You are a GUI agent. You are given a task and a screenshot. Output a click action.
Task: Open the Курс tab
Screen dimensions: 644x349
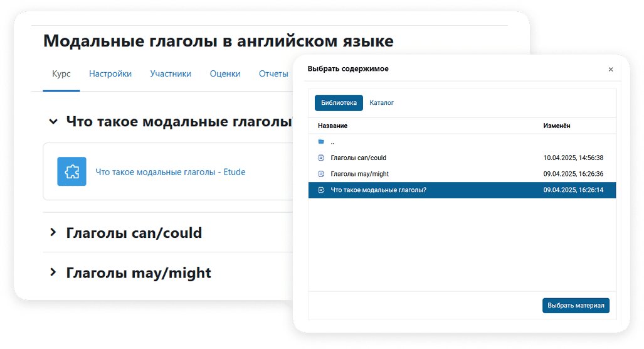[x=61, y=74]
